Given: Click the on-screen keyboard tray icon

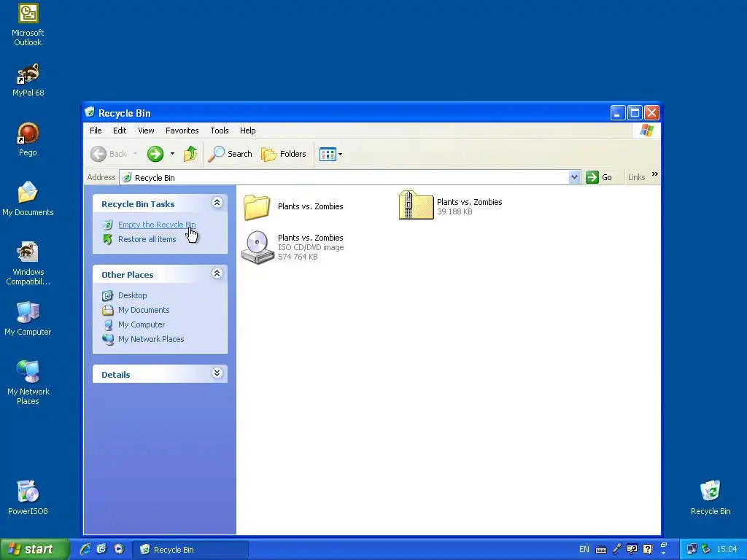Looking at the screenshot, I should coord(601,550).
